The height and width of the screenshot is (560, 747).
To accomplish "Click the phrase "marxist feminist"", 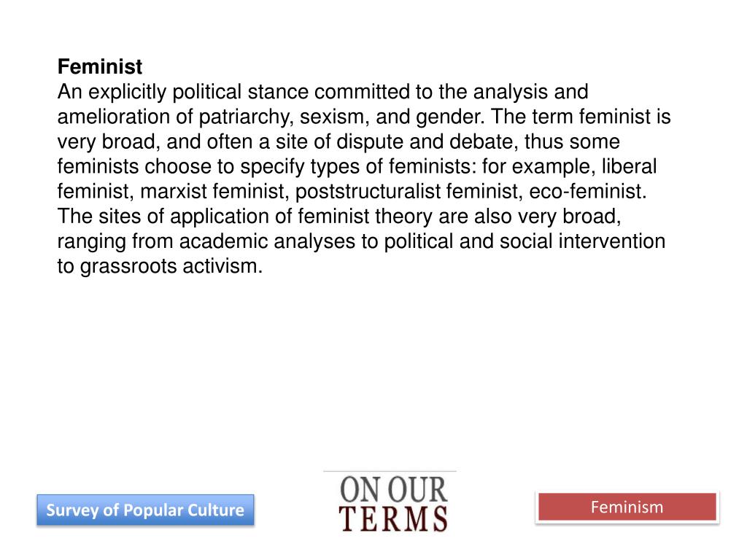I will (215, 192).
